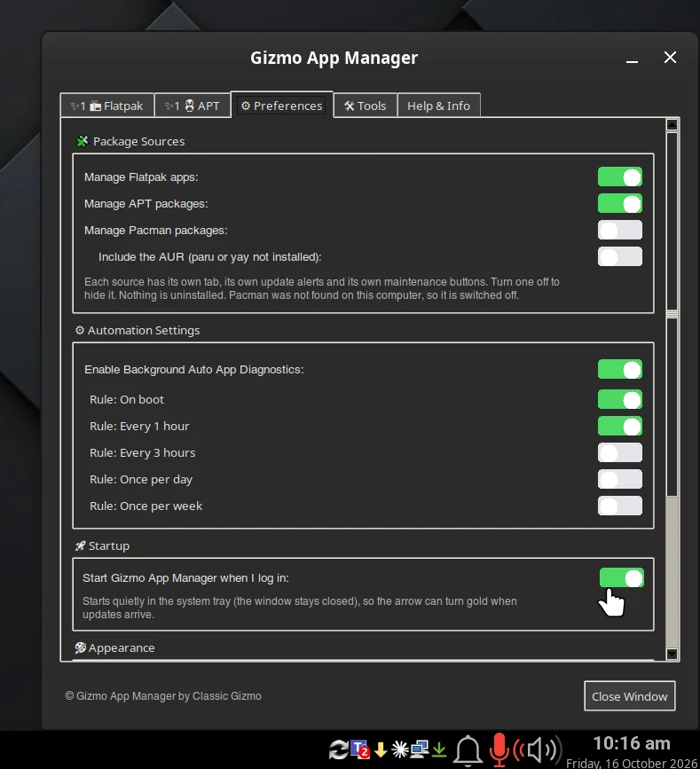Click the Automation Settings gear icon
The height and width of the screenshot is (769, 700).
[80, 330]
